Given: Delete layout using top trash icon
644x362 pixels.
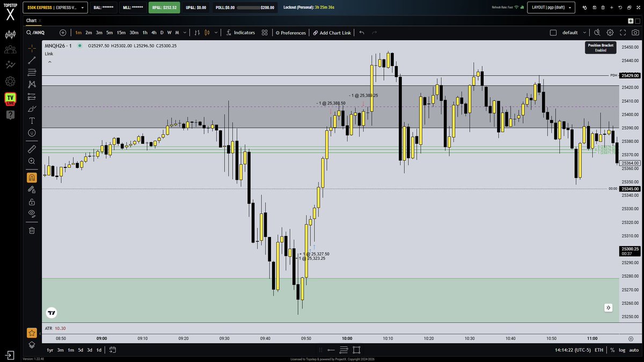Looking at the screenshot, I should [603, 8].
